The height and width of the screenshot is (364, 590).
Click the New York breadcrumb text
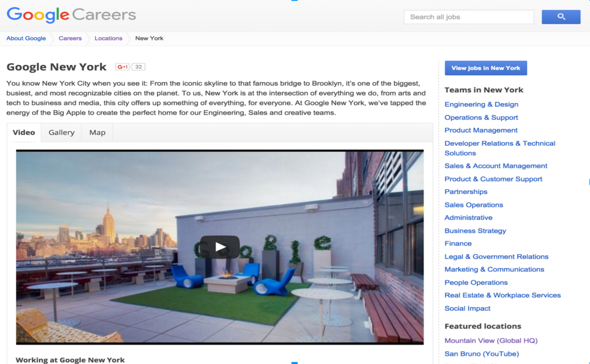[149, 38]
